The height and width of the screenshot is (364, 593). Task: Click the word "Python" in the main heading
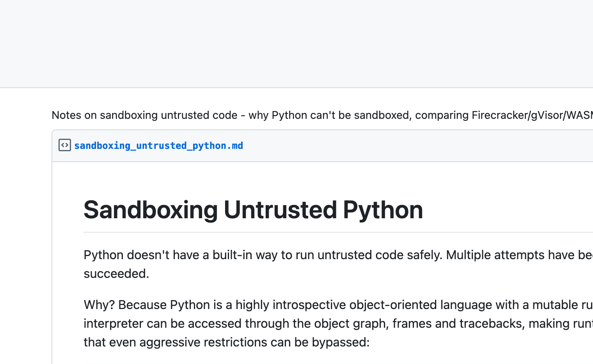383,210
